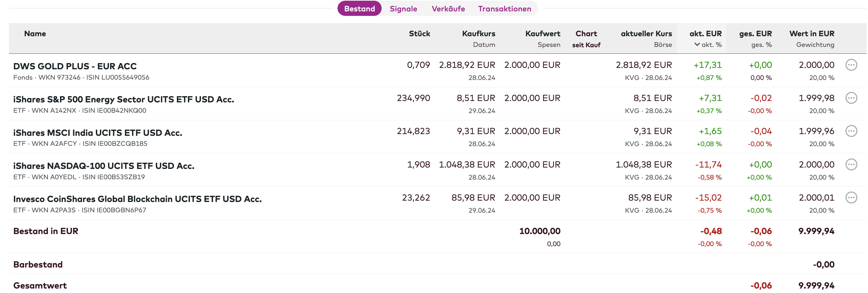
Task: Open DWS GOLD PLUS - EUR ACC details
Action: tap(75, 66)
